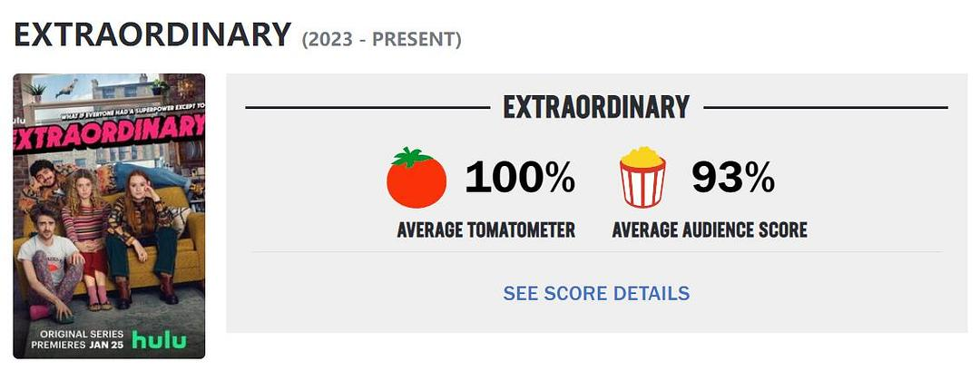Screen dimensions: 980x371
Task: Select the AVERAGE TOMATOMETER label
Action: (x=486, y=230)
